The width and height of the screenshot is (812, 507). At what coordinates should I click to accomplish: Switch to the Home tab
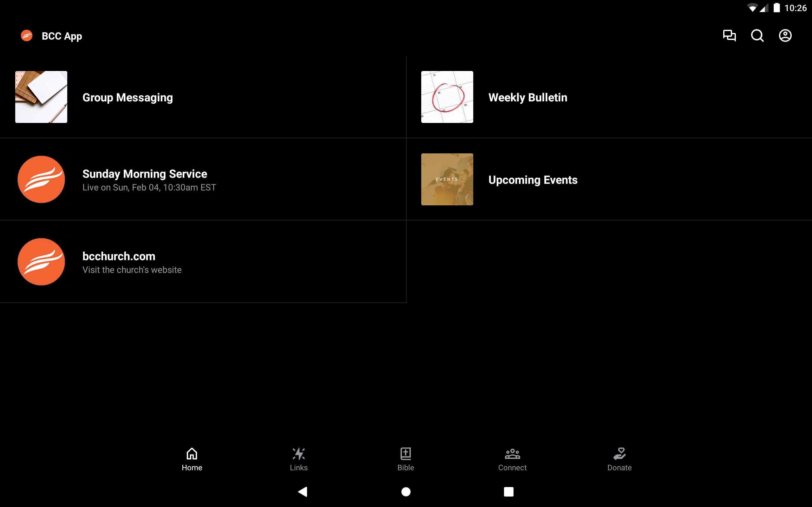pos(192,459)
